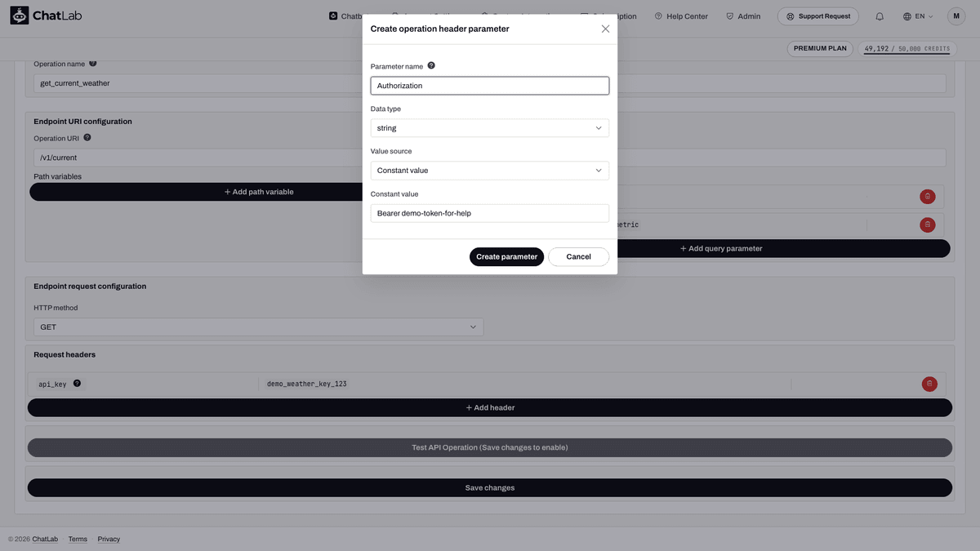Screen dimensions: 980x551
Task: Click the ChatLab robot logo
Action: pyautogui.click(x=20, y=16)
